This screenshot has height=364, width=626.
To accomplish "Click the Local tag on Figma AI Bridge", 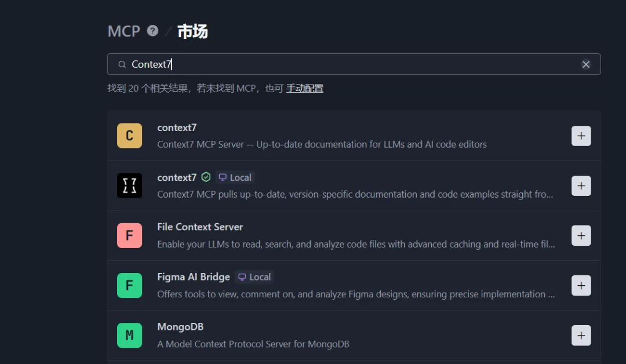I will click(254, 277).
